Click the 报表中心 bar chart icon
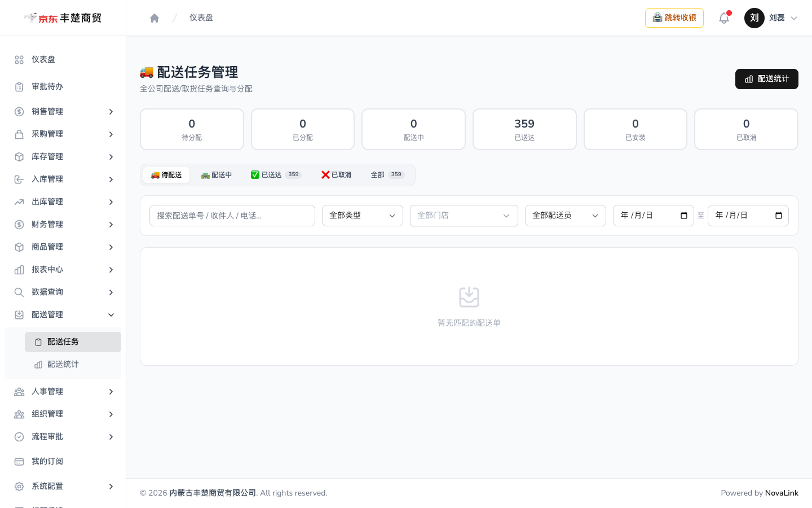Viewport: 812px width, 508px height. [19, 270]
